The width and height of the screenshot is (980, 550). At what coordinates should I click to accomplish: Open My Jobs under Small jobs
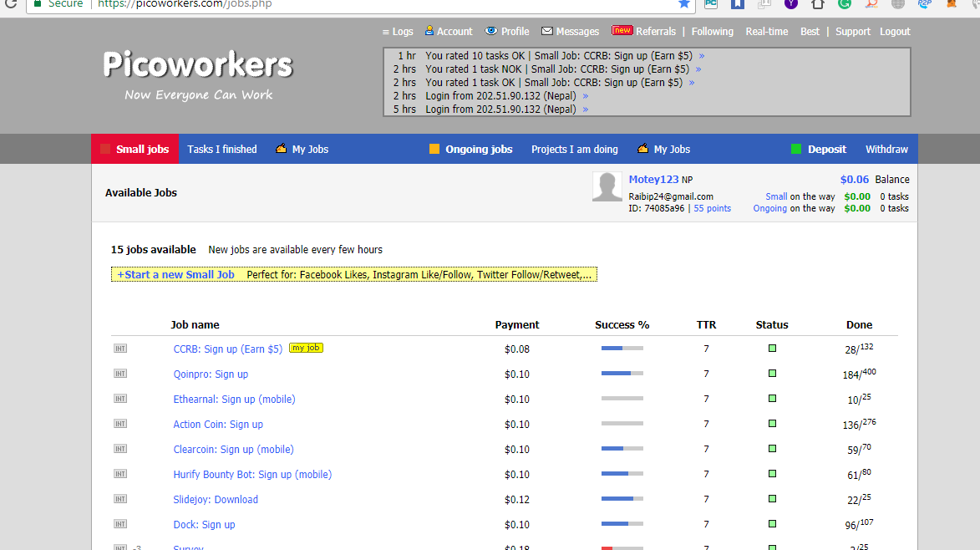302,150
